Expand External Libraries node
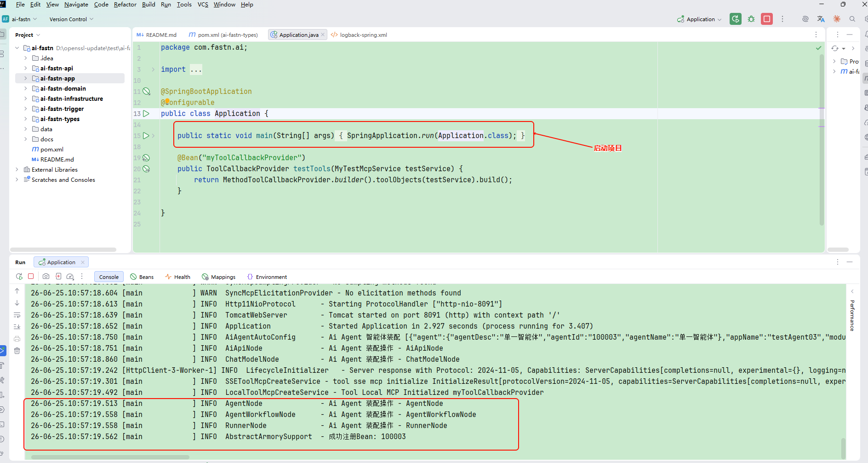 [17, 169]
